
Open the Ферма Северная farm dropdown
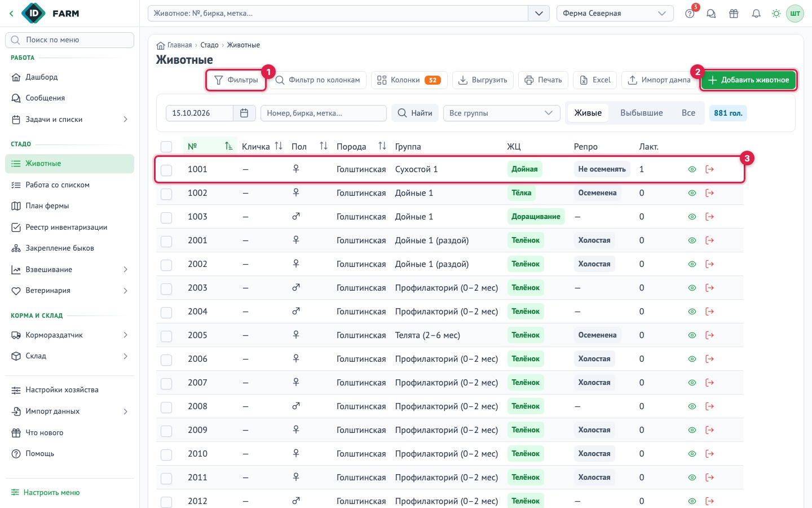tap(615, 14)
